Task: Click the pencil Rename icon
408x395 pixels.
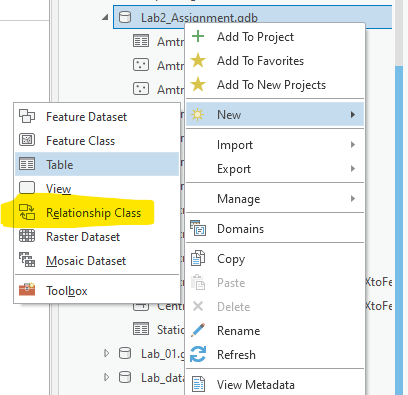Action: 198,330
